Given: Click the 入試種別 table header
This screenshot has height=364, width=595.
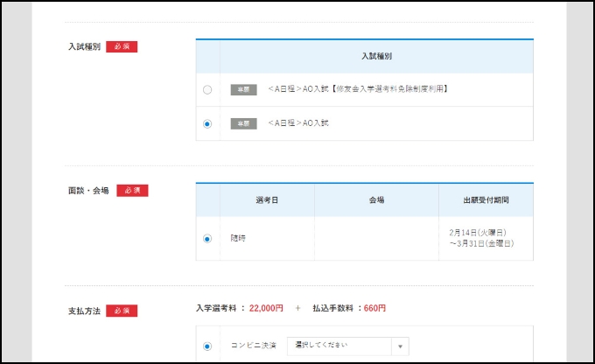Looking at the screenshot, I should [x=376, y=56].
